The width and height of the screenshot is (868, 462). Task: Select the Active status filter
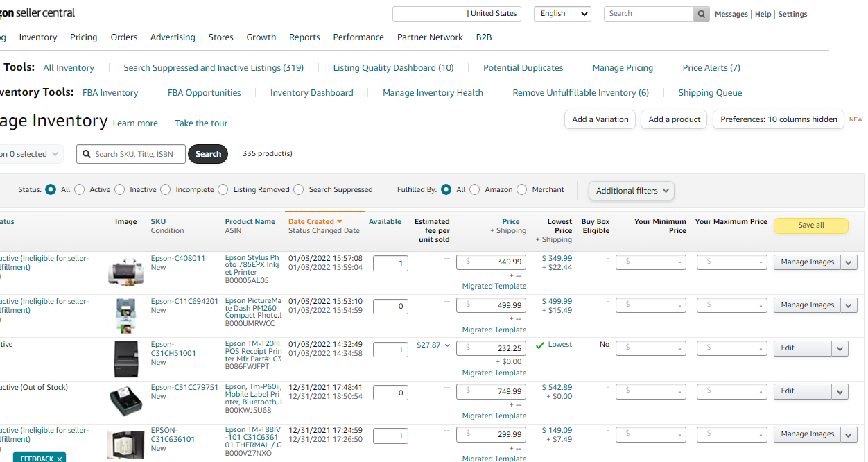[80, 189]
